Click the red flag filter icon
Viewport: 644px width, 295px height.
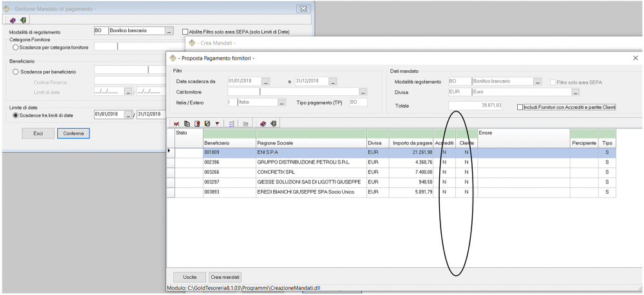217,122
